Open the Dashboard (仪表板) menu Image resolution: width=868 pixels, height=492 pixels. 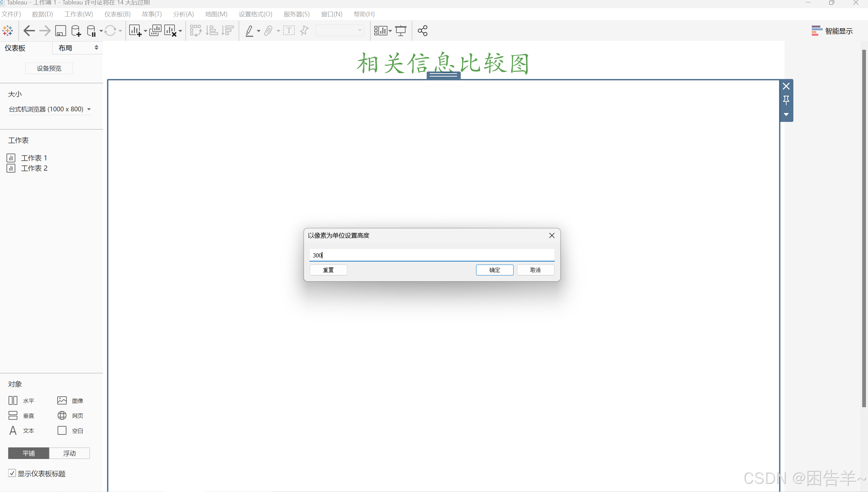[117, 14]
